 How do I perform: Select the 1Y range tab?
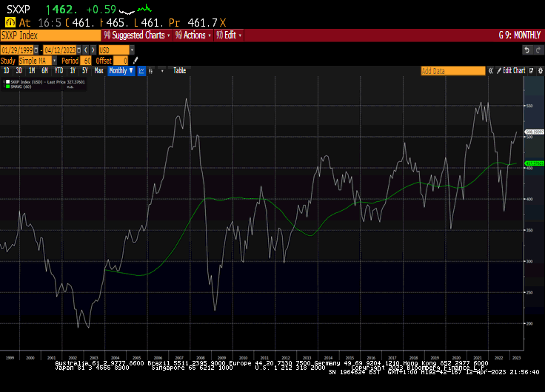pyautogui.click(x=73, y=71)
